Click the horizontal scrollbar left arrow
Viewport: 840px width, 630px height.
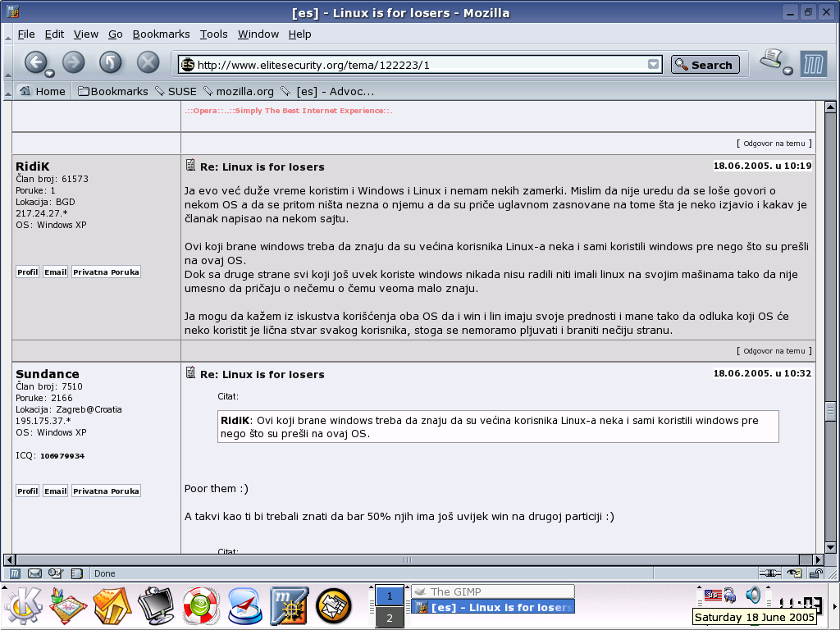pos(9,559)
